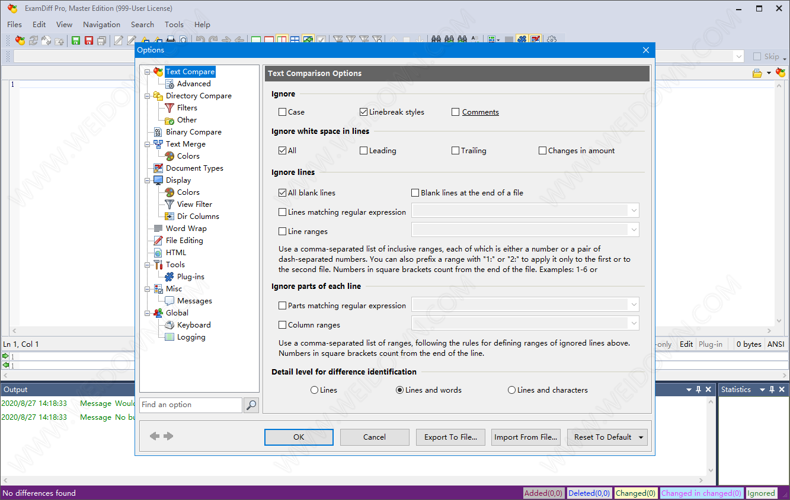Image resolution: width=790 pixels, height=500 pixels.
Task: Click the palette icon beside Colors under Display
Action: [x=169, y=193]
